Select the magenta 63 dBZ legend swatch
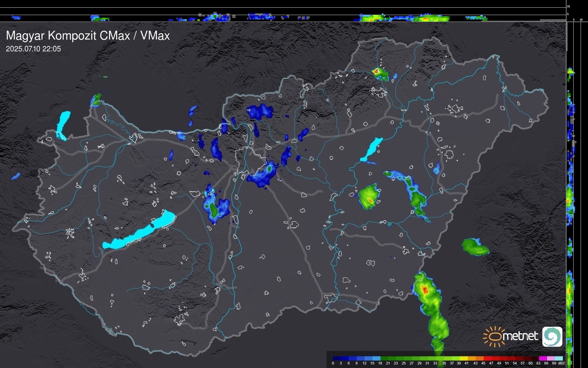588x368 pixels. [x=543, y=358]
